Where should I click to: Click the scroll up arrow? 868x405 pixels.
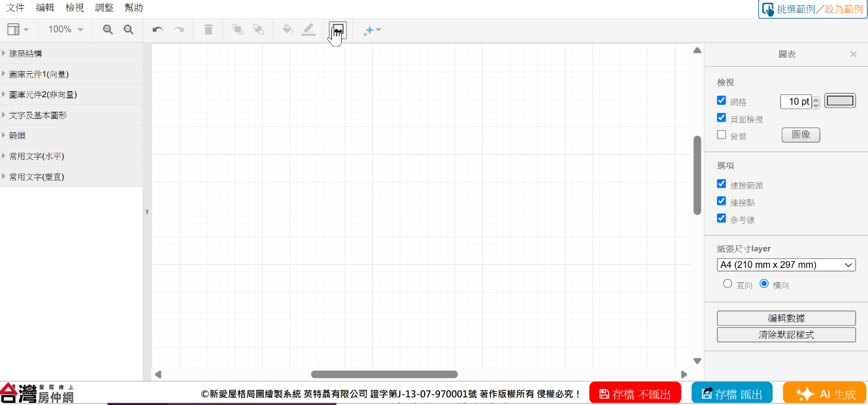tap(697, 50)
